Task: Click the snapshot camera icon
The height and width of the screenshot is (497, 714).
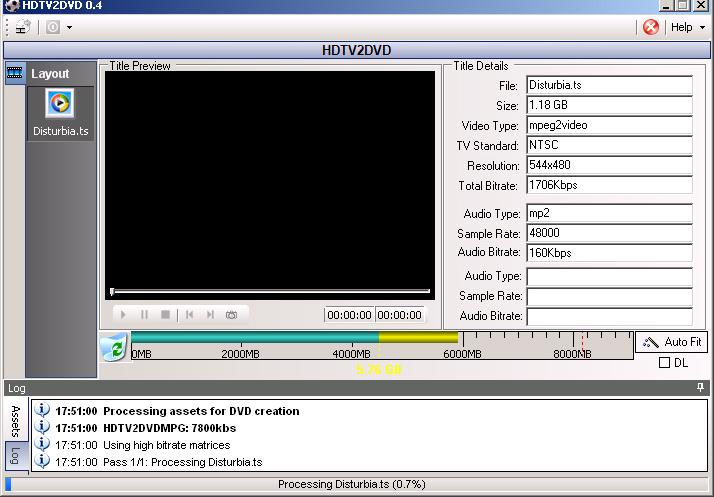Action: click(x=231, y=314)
